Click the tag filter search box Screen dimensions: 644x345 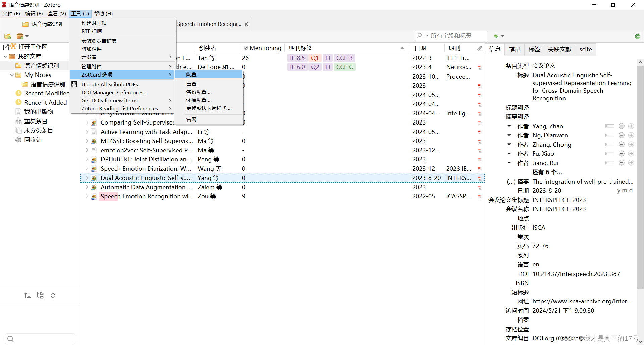40,339
